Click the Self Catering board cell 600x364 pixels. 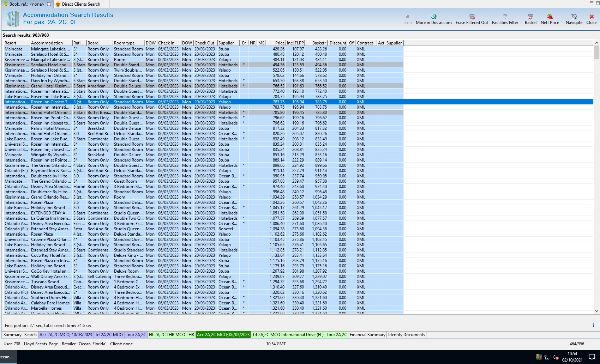[x=99, y=277]
